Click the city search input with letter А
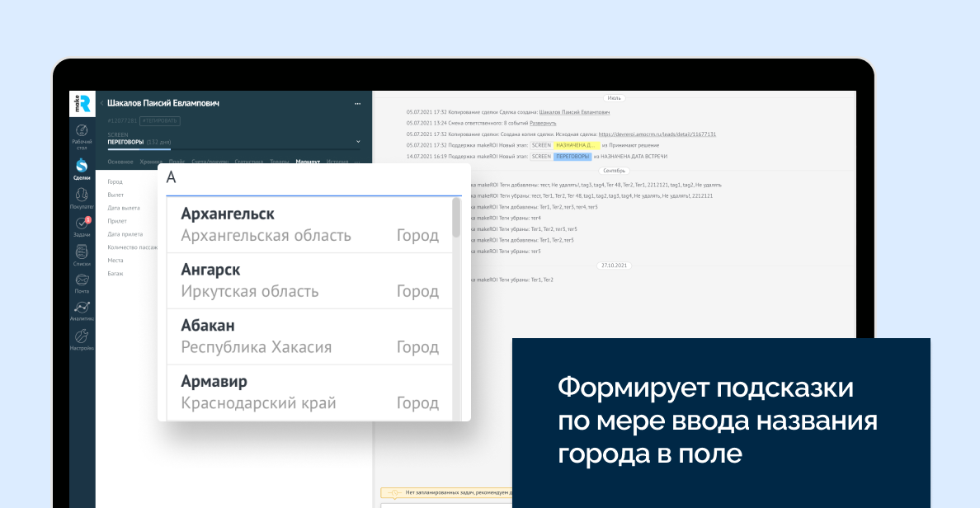This screenshot has height=508, width=980. pos(313,179)
